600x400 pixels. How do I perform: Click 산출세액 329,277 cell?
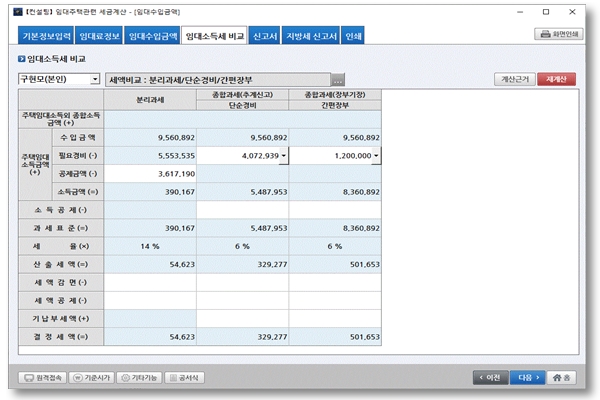pos(243,264)
